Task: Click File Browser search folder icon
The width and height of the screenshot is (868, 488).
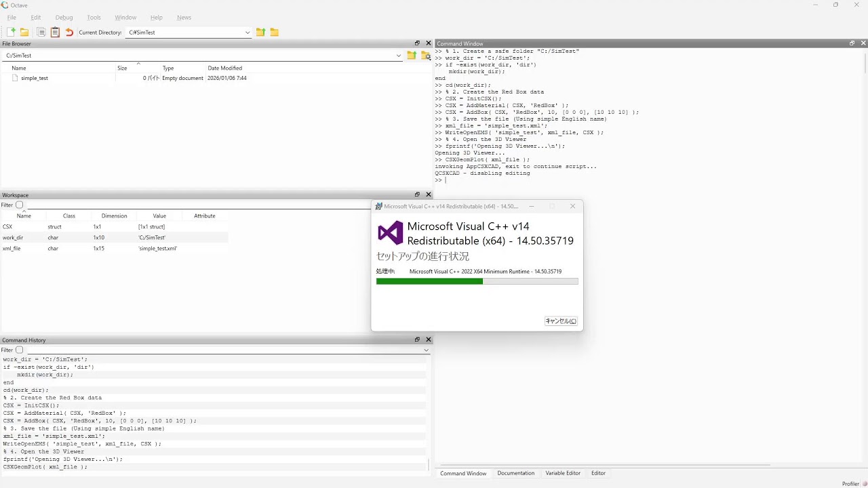Action: 426,56
